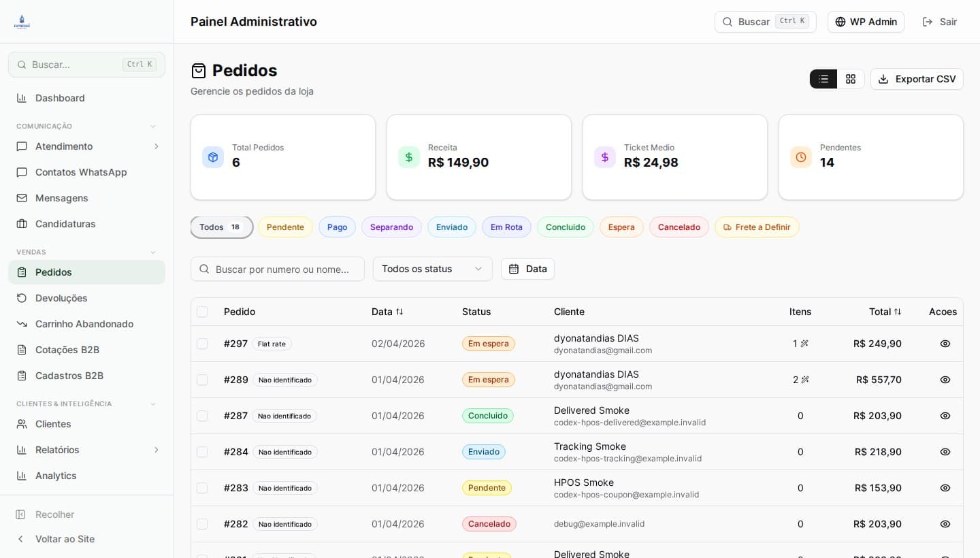Open order #284 using its eye icon

[x=945, y=452]
